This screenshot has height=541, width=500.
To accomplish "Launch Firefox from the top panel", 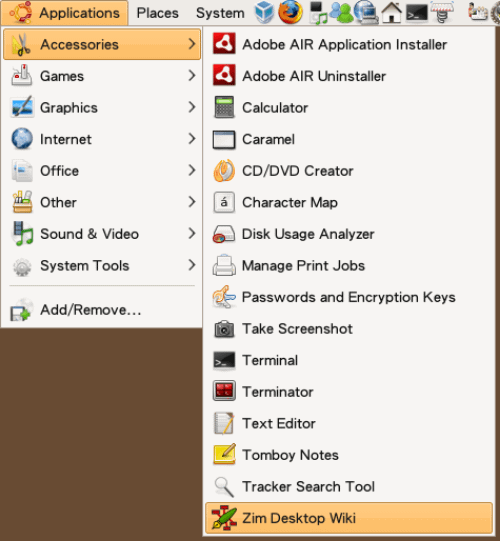I will tap(291, 12).
